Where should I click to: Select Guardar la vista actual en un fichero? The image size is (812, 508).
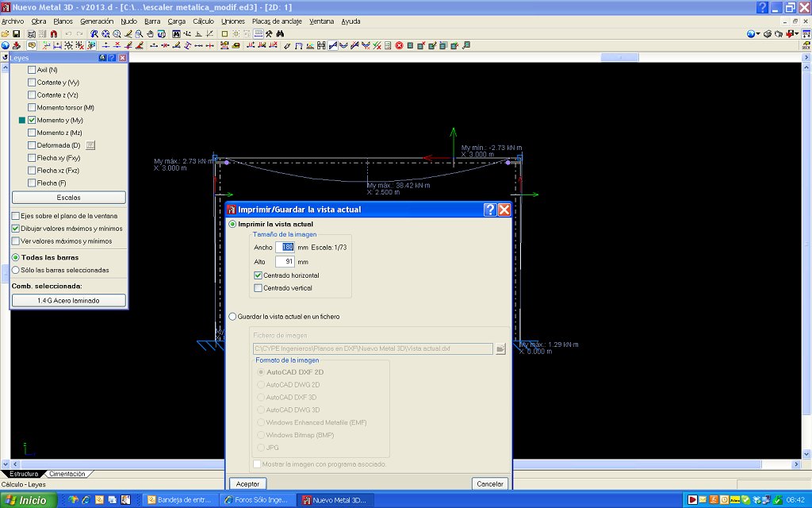point(232,316)
